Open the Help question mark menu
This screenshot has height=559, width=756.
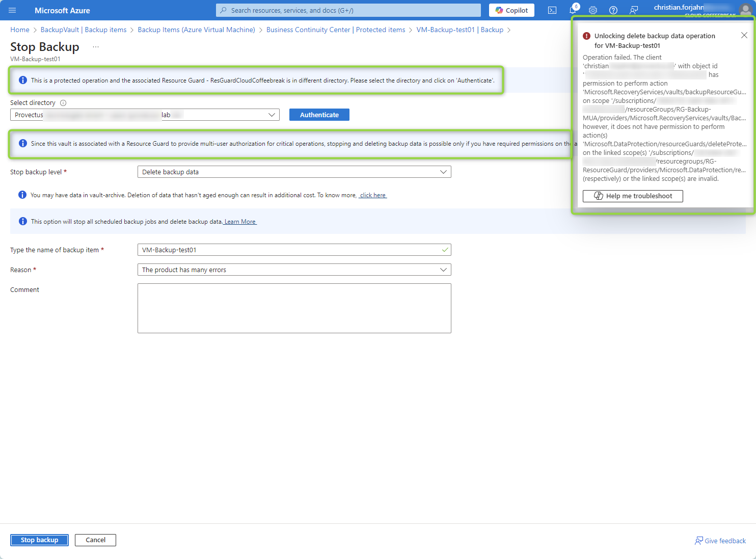coord(613,10)
